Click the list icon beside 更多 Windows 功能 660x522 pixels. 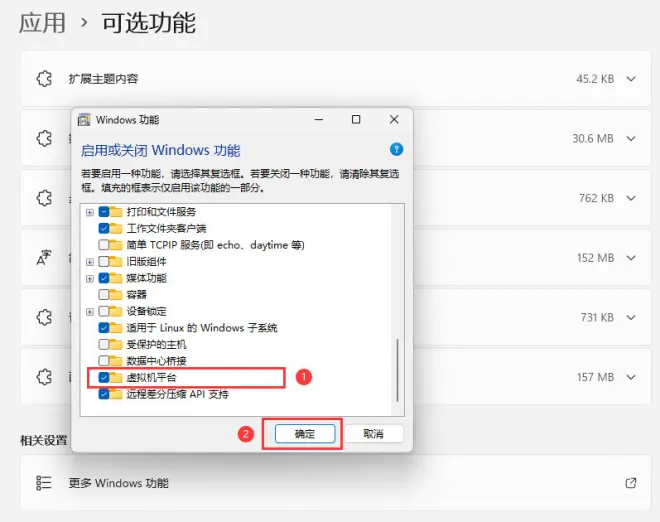click(44, 483)
